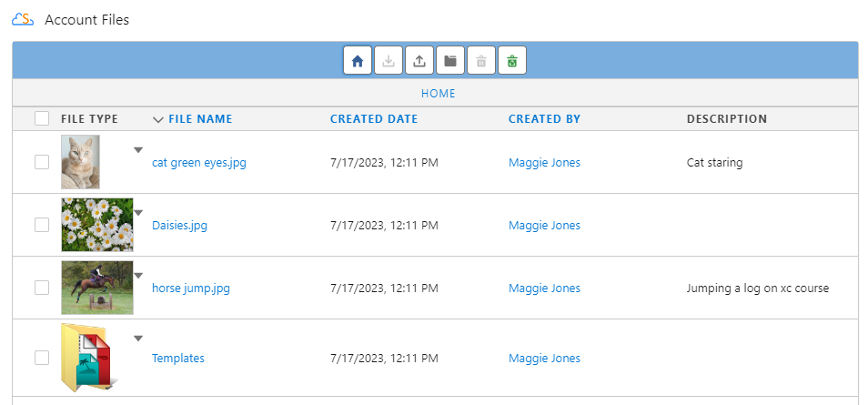
Task: Select the Daisies.jpg row checkbox
Action: pos(42,225)
